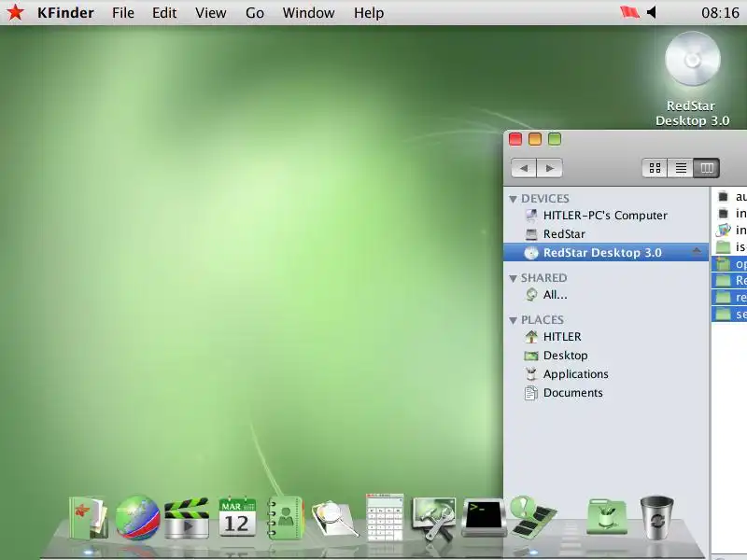
Task: Open the Edit menu
Action: (164, 13)
